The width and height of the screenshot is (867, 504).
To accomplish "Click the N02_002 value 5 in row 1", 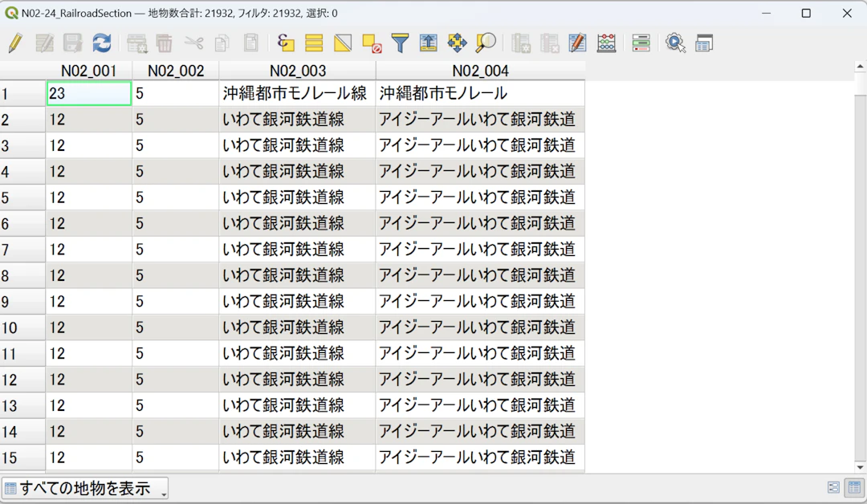I will (x=176, y=93).
